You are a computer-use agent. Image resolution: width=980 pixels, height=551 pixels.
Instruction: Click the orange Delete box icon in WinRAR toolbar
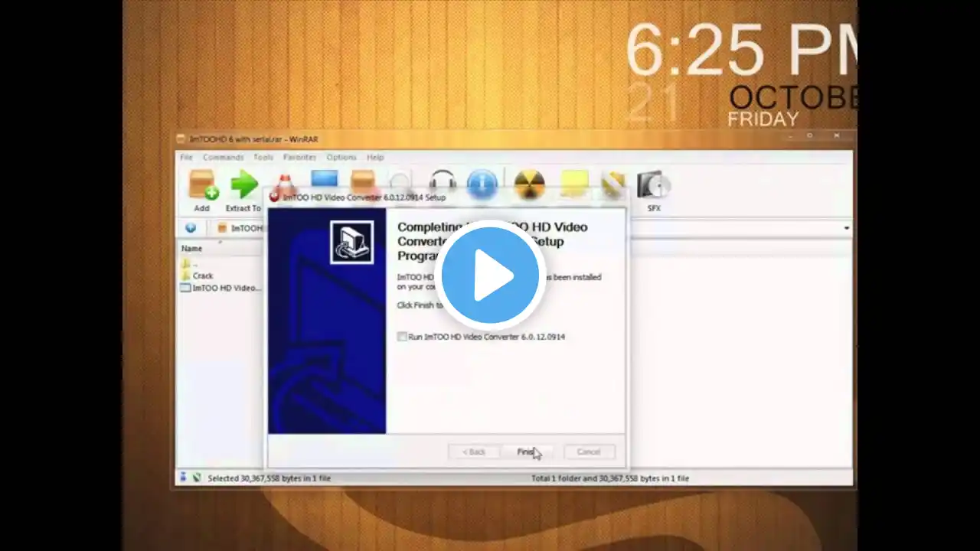363,181
